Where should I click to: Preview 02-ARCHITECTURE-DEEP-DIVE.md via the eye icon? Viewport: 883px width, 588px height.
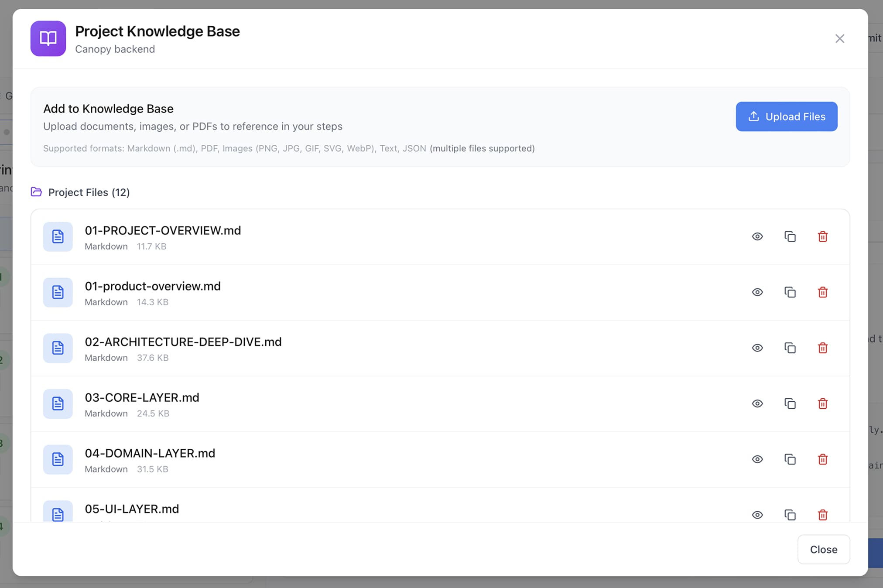point(757,348)
